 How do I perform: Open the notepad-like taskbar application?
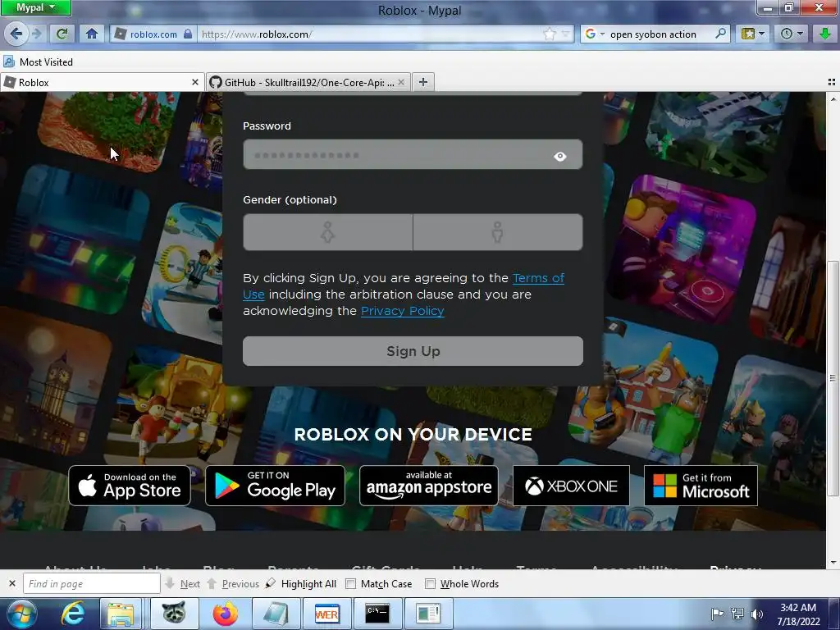point(276,614)
